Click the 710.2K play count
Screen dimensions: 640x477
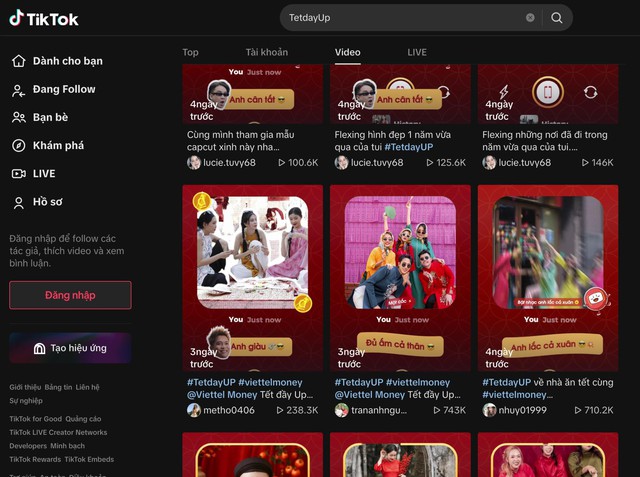[594, 410]
